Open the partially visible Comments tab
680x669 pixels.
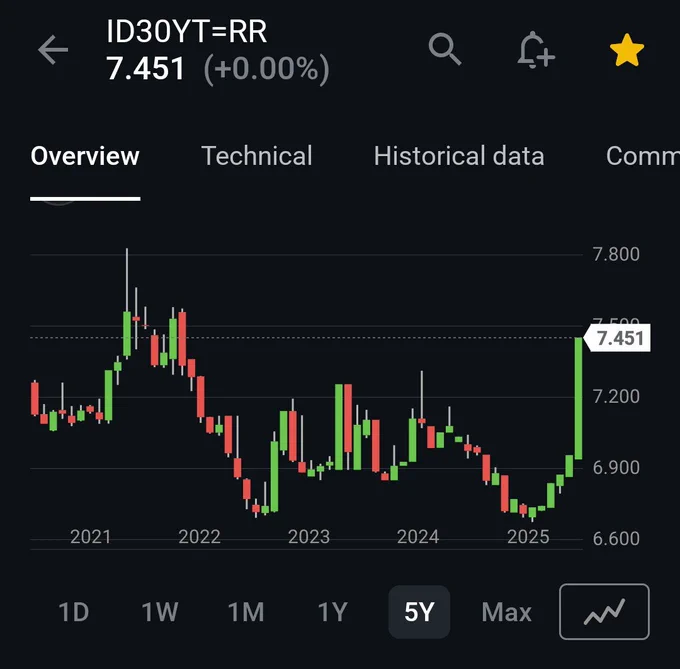pyautogui.click(x=643, y=156)
